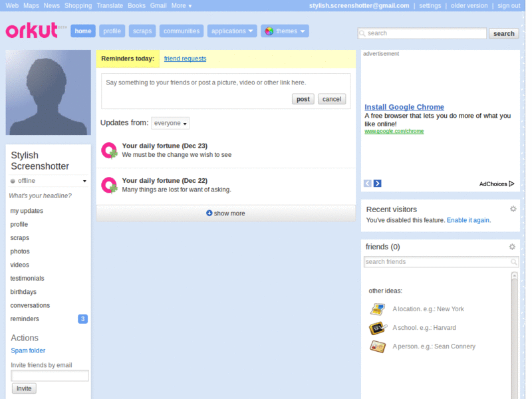Go to the home tab

[x=83, y=31]
